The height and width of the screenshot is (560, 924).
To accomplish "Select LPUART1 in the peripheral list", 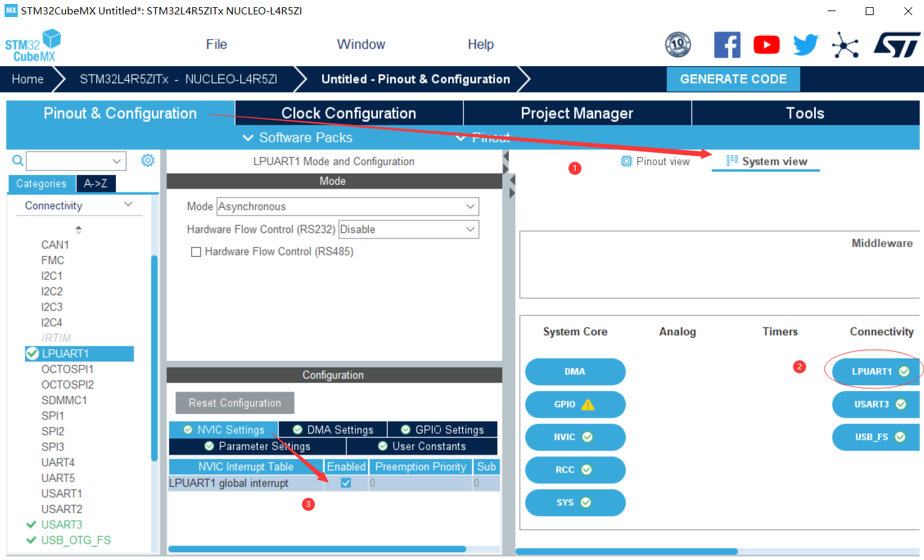I will (x=79, y=354).
